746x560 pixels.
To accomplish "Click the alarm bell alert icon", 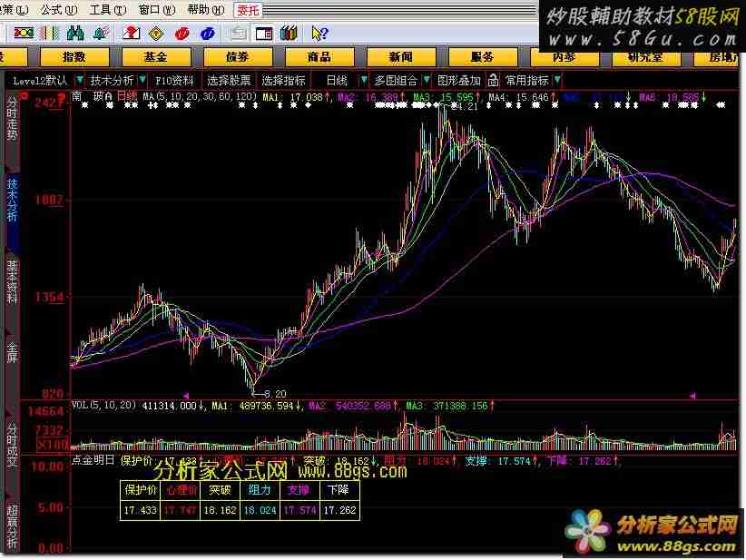I will 101,34.
